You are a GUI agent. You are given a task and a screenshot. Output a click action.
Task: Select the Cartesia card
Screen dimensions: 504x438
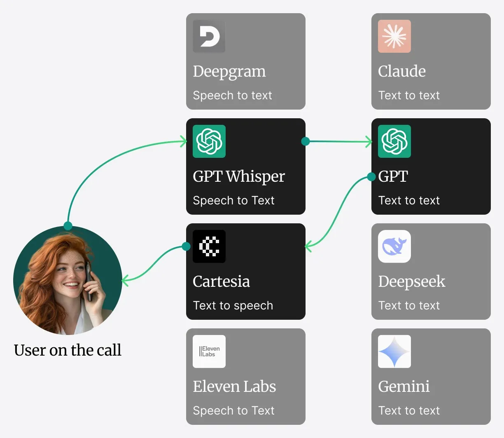point(245,272)
